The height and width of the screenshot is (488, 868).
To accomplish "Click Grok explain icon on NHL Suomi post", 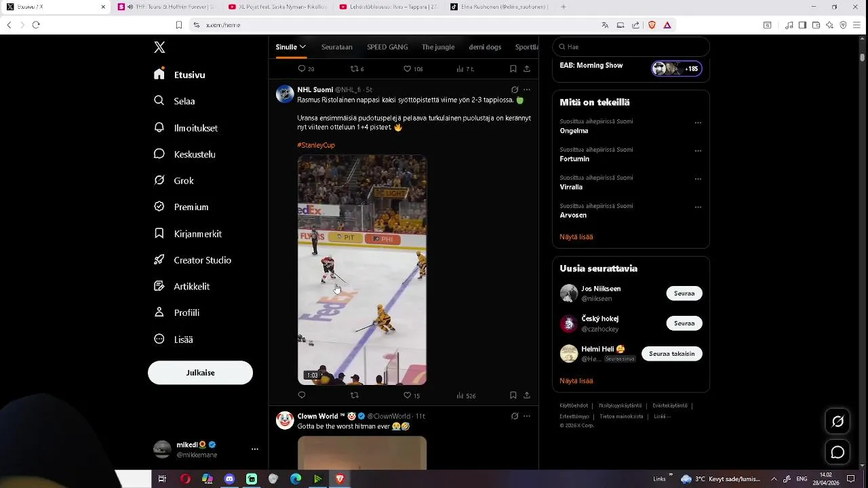I will coord(515,89).
